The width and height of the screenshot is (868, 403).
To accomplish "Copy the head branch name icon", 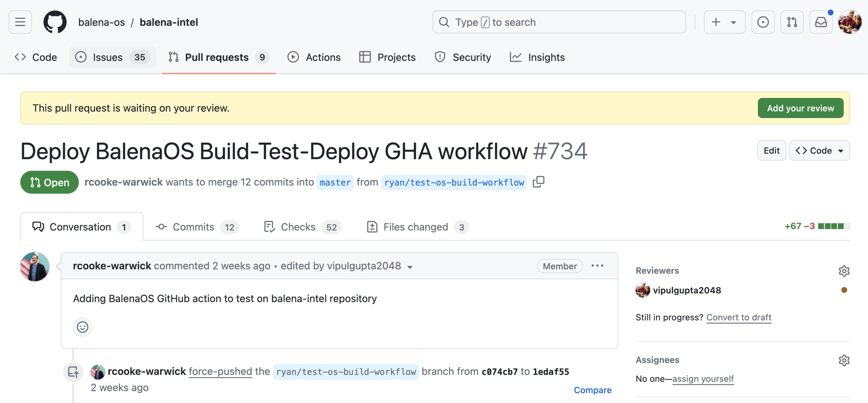I will tap(538, 182).
